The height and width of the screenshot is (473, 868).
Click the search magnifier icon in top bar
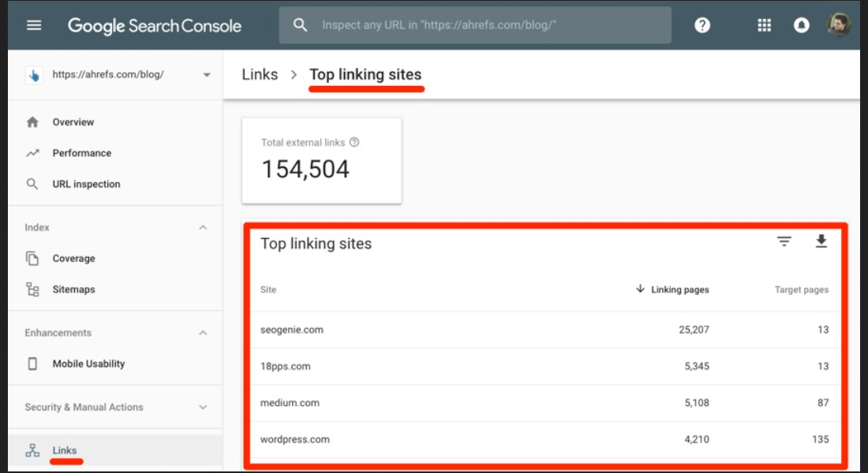click(300, 25)
